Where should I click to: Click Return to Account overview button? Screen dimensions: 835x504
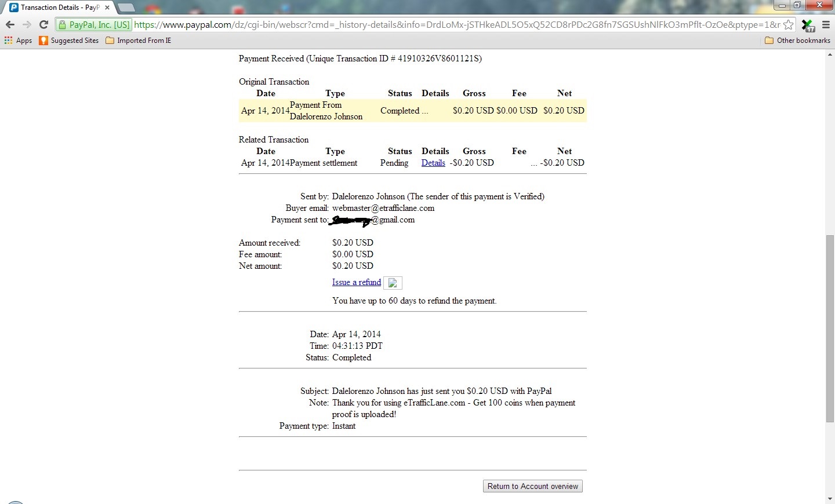[x=533, y=486]
